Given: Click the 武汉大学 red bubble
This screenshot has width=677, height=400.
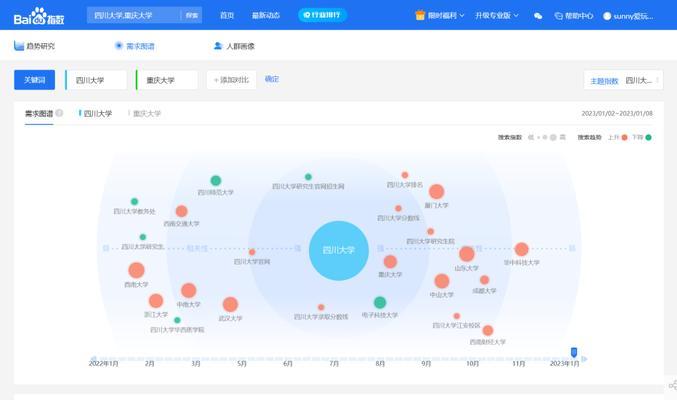Looking at the screenshot, I should pos(230,305).
